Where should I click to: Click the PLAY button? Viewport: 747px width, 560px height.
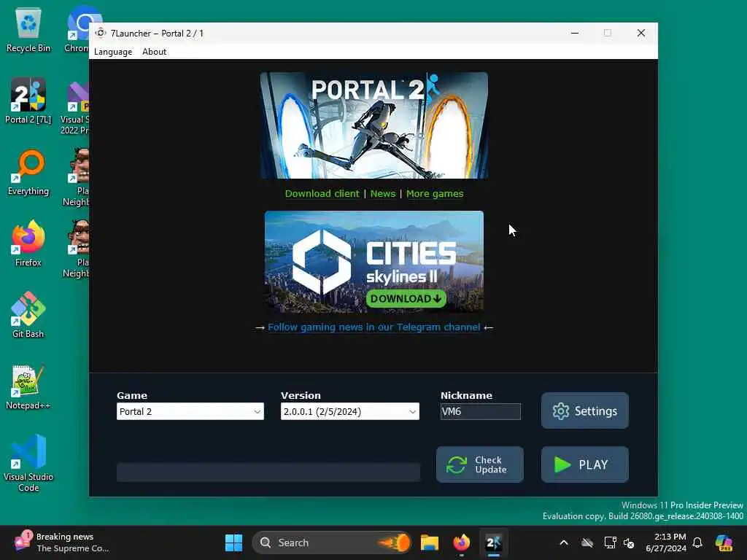click(x=585, y=464)
